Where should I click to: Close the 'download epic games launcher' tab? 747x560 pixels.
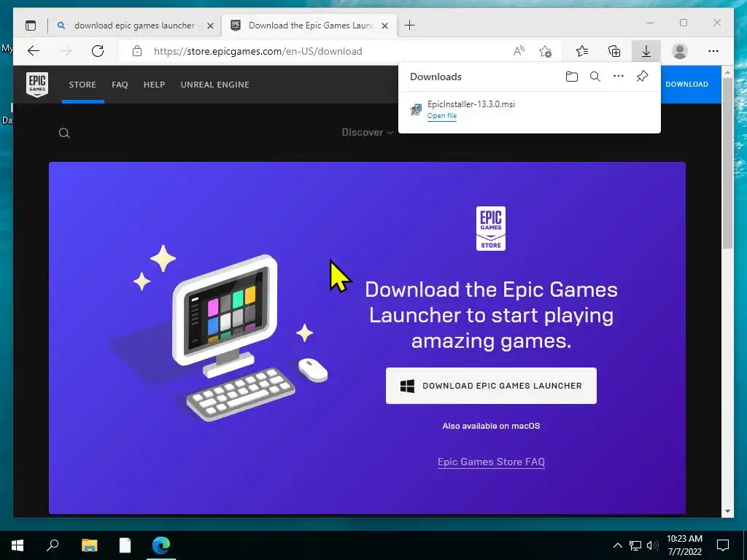point(210,26)
